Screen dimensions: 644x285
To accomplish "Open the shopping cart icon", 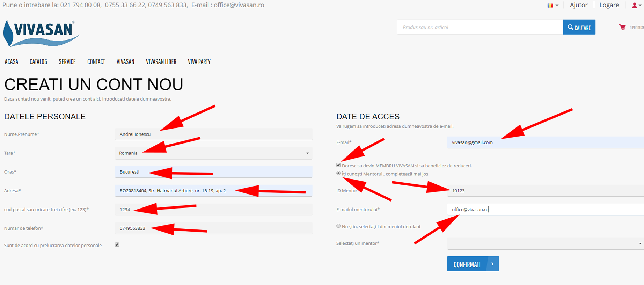I will point(622,27).
